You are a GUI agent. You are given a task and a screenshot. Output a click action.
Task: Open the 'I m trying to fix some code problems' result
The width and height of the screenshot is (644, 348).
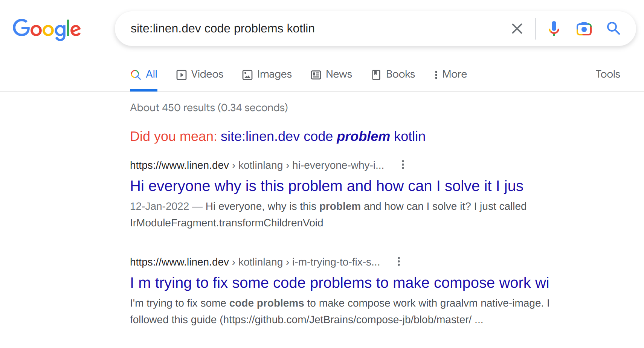(x=339, y=282)
